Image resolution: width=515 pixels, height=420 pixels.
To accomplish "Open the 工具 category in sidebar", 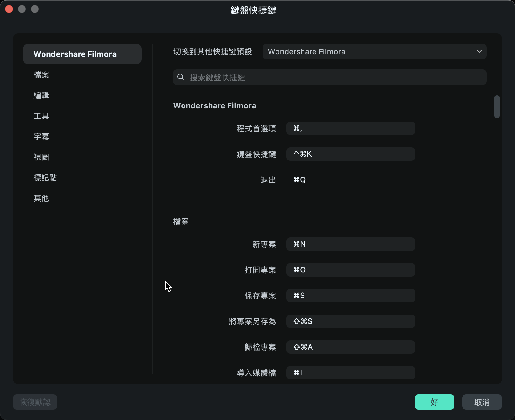I will pyautogui.click(x=41, y=116).
